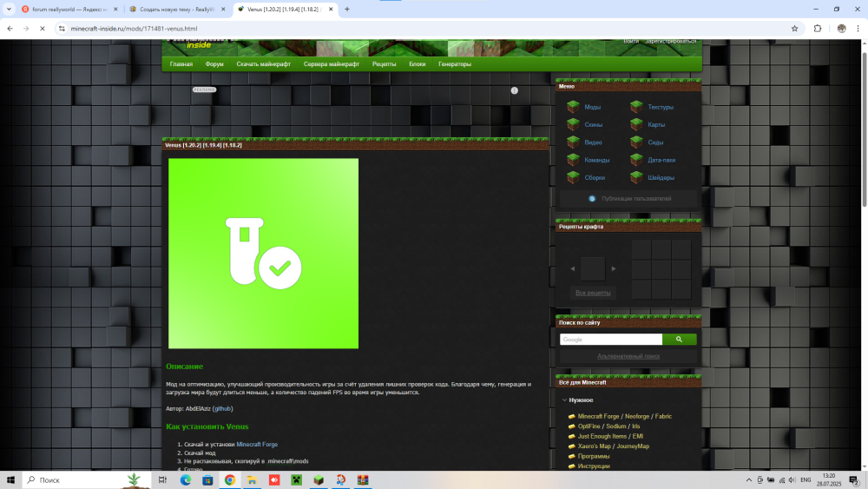Viewport: 868px width, 489px height.
Task: Show next crafting recipe with right arrow
Action: pyautogui.click(x=614, y=268)
